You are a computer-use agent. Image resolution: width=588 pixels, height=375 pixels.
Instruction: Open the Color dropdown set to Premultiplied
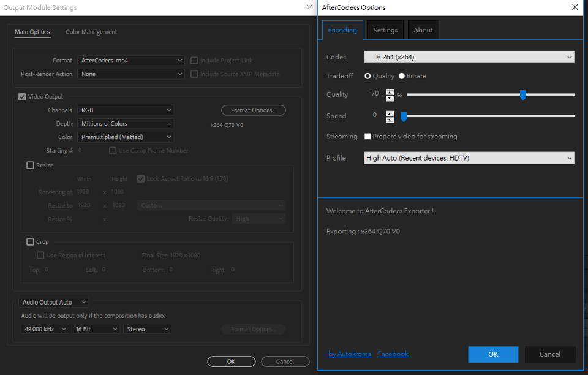tap(126, 137)
